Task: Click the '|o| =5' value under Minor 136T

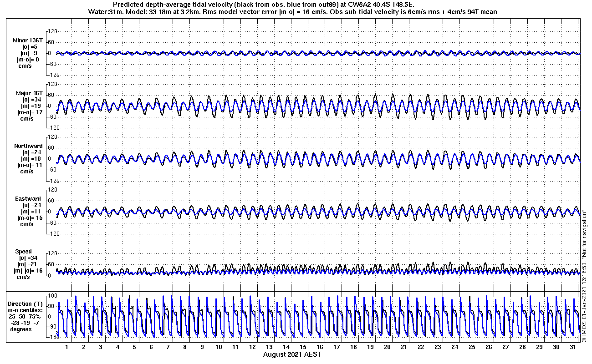Action: click(29, 47)
